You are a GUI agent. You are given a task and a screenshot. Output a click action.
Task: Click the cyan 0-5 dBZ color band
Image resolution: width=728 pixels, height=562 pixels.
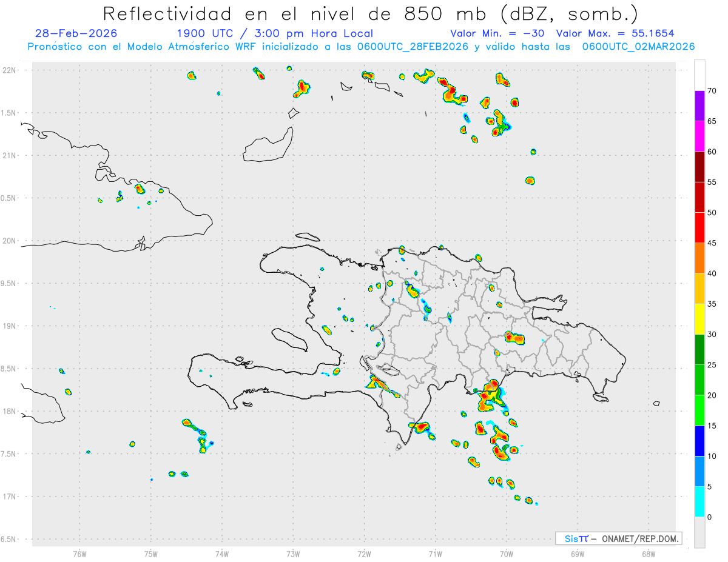[x=699, y=502]
